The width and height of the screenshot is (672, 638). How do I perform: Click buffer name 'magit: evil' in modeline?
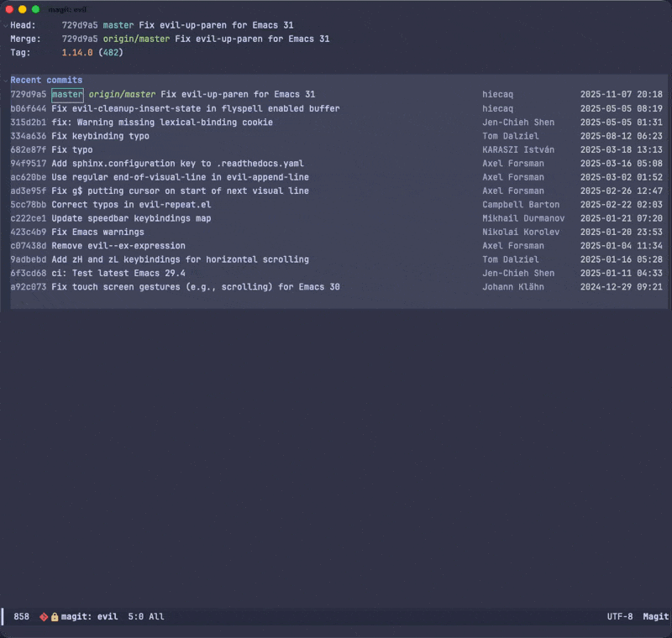[89, 616]
